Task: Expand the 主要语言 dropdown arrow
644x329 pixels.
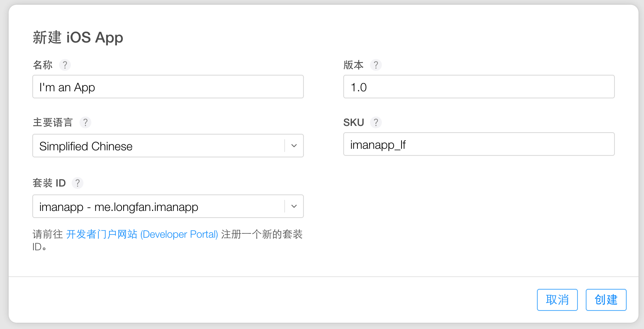Action: [294, 146]
